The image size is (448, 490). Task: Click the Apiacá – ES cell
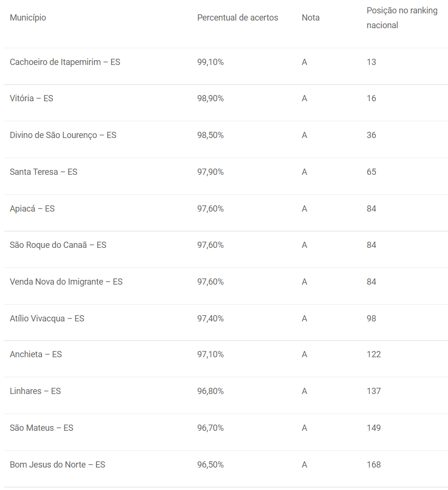[x=32, y=209]
